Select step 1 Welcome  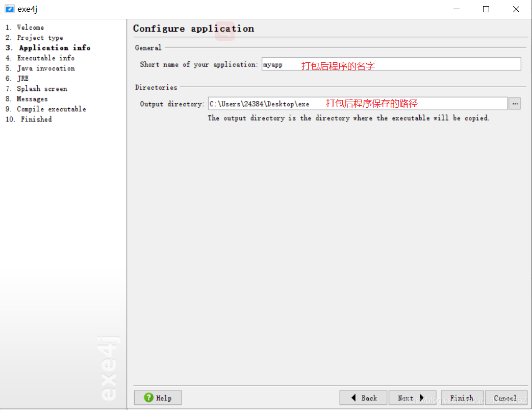(x=25, y=28)
